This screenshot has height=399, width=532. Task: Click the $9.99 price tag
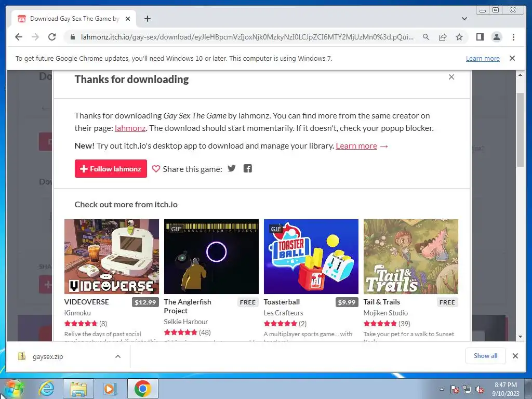pos(347,302)
